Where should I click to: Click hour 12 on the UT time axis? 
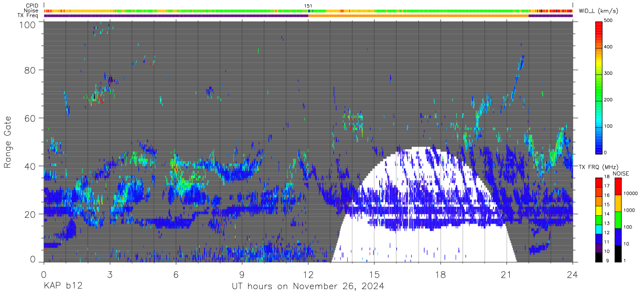pyautogui.click(x=308, y=274)
